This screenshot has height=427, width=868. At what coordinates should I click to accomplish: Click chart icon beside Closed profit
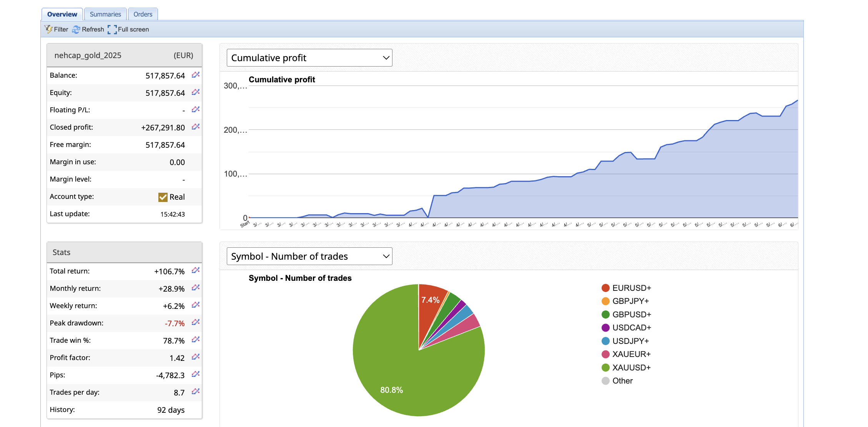(x=196, y=127)
